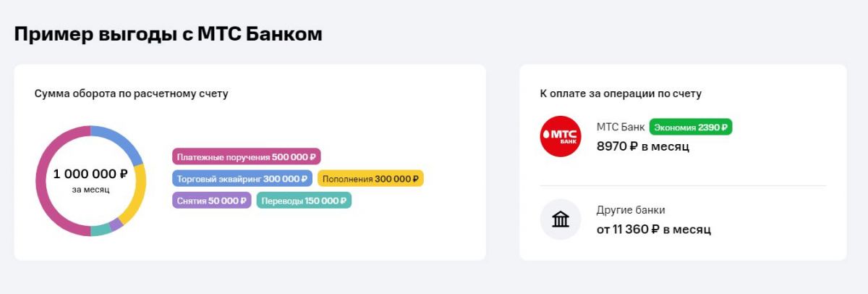Click the Пример выгоды с МТС Банком heading
The width and height of the screenshot is (868, 294).
pyautogui.click(x=168, y=34)
